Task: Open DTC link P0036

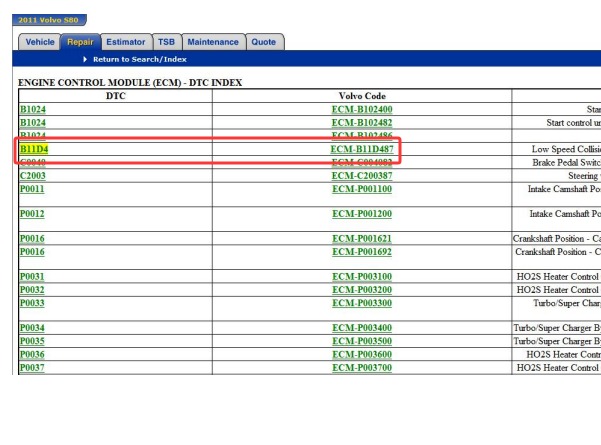Action: 32,355
